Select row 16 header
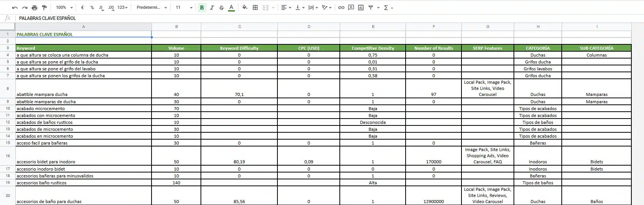Image resolution: width=644 pixels, height=205 pixels. click(x=8, y=156)
